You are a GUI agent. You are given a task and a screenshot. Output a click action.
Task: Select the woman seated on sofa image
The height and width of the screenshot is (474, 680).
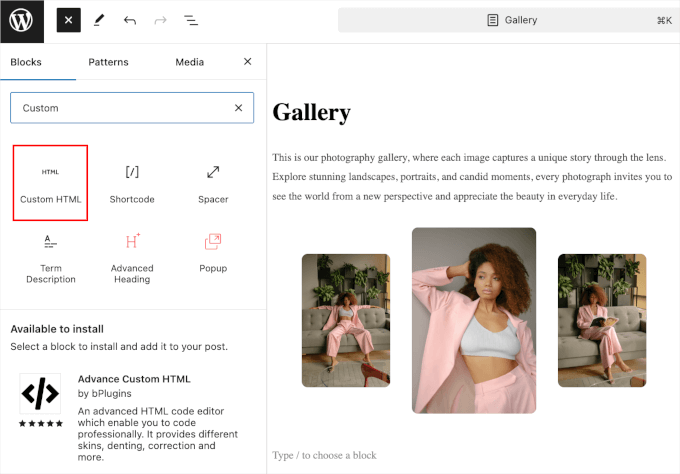(346, 320)
